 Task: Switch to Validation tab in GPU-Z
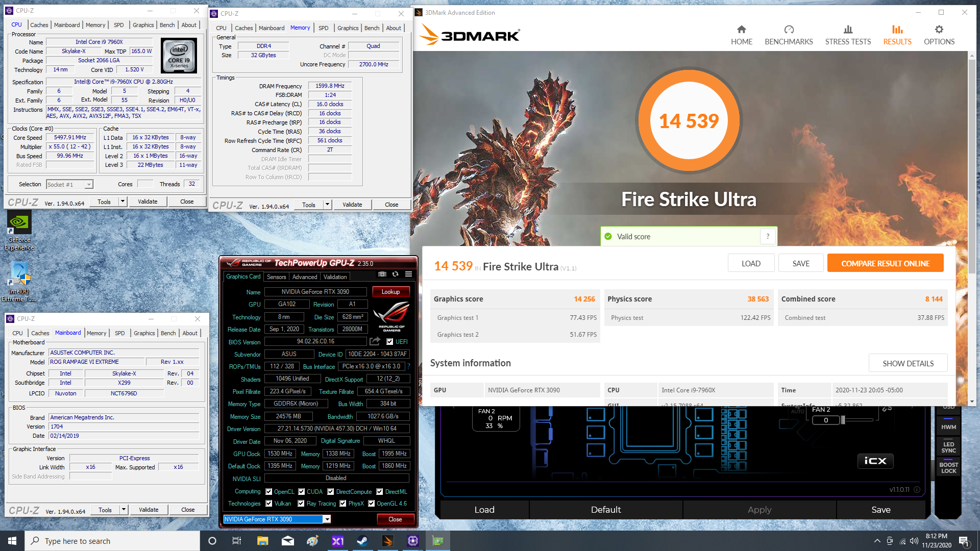335,277
